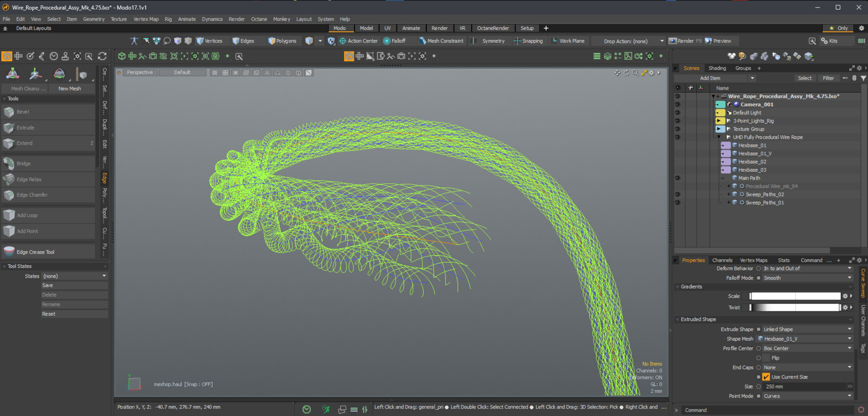Screen dimensions: 868x416
Task: Select the Extrude tool
Action: (49, 127)
